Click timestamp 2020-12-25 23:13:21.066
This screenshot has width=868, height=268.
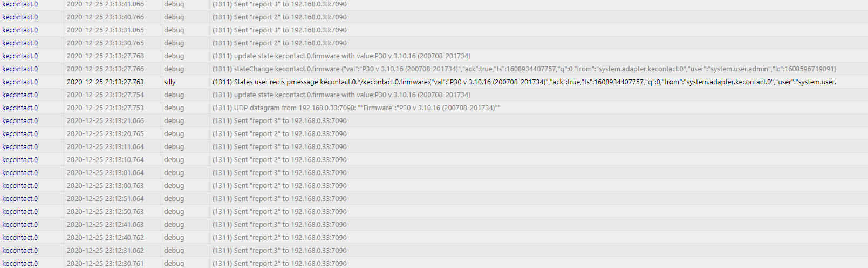(x=105, y=121)
